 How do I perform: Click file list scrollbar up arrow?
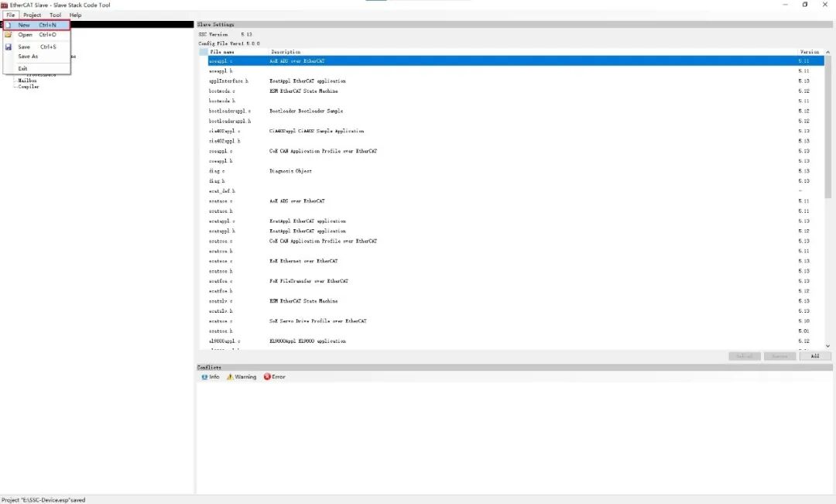[x=827, y=53]
